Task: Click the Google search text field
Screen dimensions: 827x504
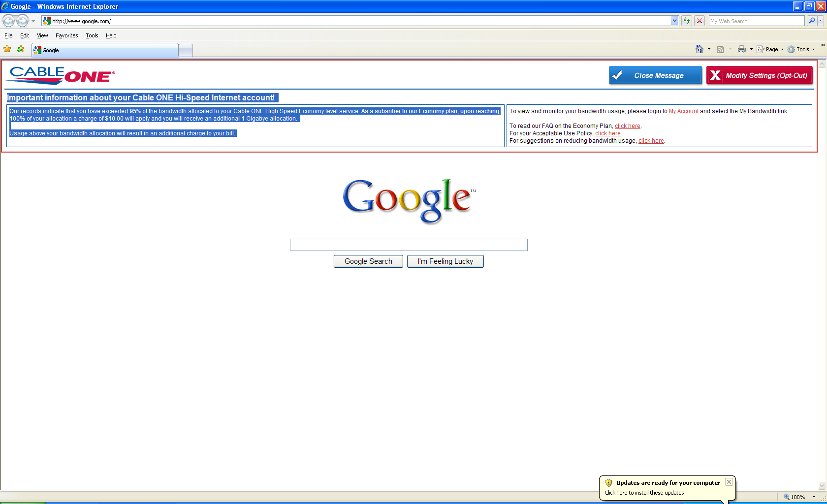Action: 409,245
